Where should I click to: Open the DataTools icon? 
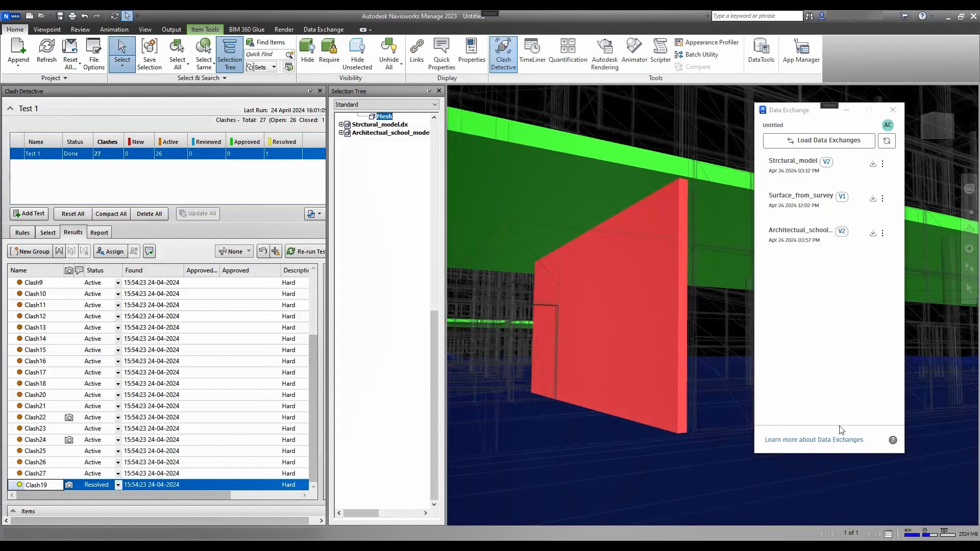761,51
